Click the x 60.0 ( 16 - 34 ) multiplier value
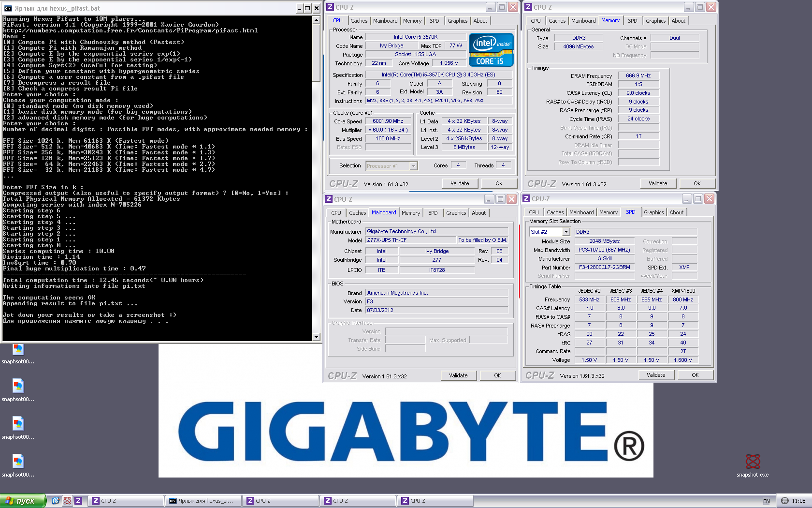The height and width of the screenshot is (508, 812). 388,130
